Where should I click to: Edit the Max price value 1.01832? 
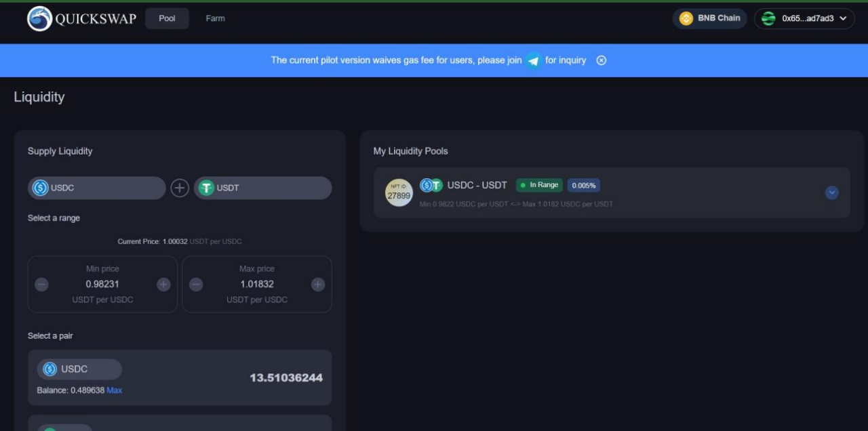coord(257,284)
